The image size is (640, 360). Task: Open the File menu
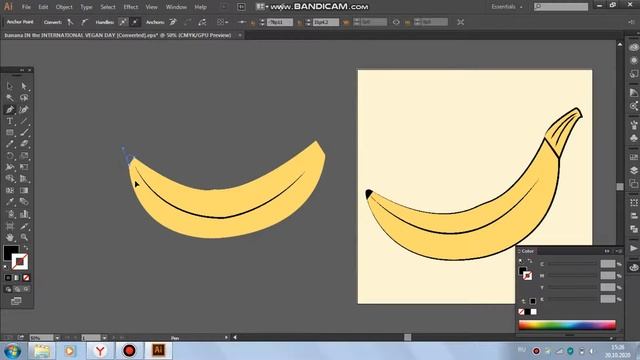click(26, 7)
